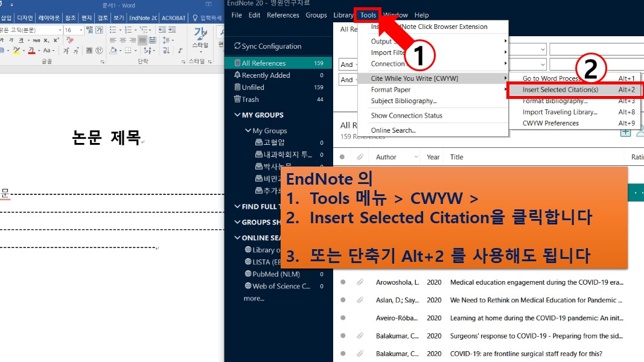Image resolution: width=644 pixels, height=362 pixels.
Task: Open the 레이아웃 tab in Word
Action: [x=49, y=17]
